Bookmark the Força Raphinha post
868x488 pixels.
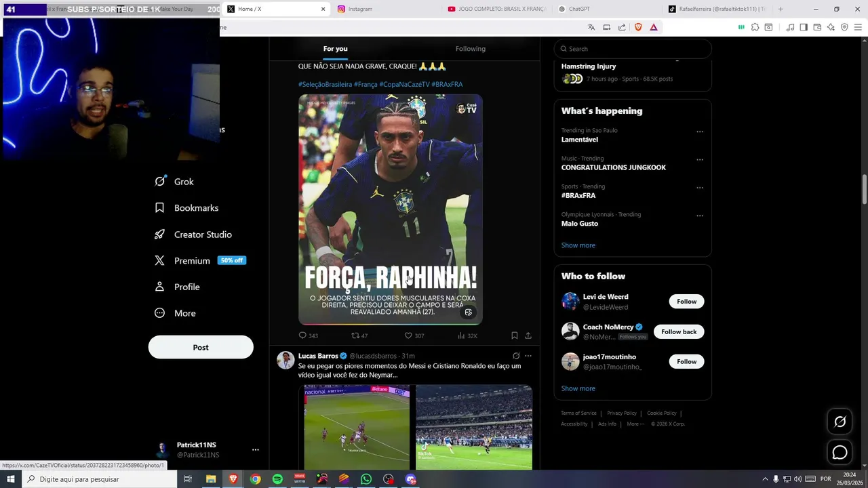click(x=514, y=335)
